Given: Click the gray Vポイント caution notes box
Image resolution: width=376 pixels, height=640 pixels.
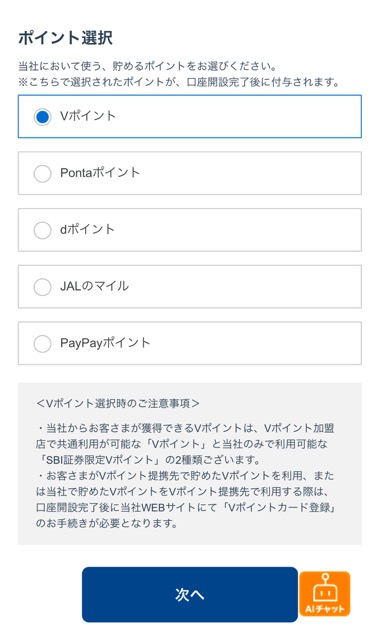Looking at the screenshot, I should click(x=190, y=464).
